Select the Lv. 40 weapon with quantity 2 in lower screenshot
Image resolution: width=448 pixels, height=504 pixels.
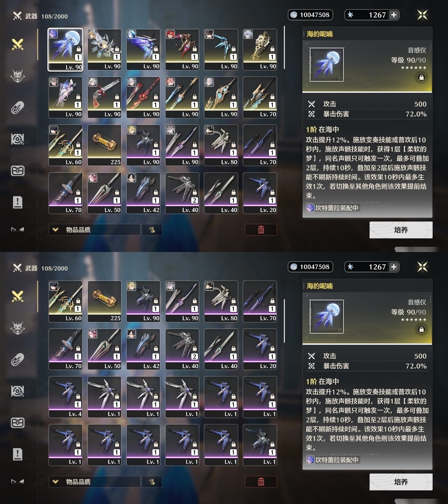[x=182, y=349]
